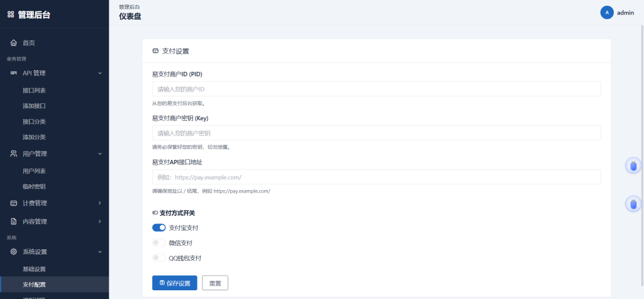Disable the 支付宝支付 switch

click(x=159, y=227)
